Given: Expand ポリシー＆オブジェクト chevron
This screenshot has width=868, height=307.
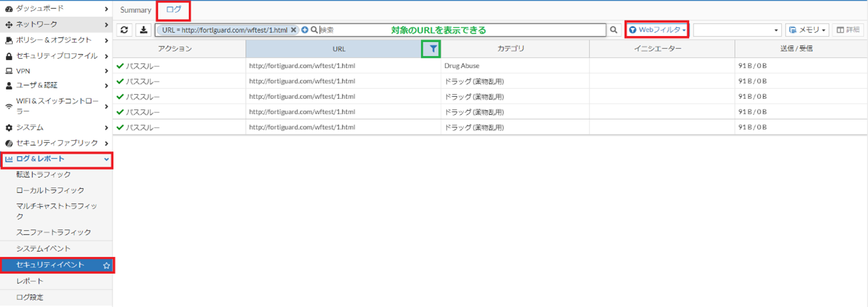Looking at the screenshot, I should [106, 40].
